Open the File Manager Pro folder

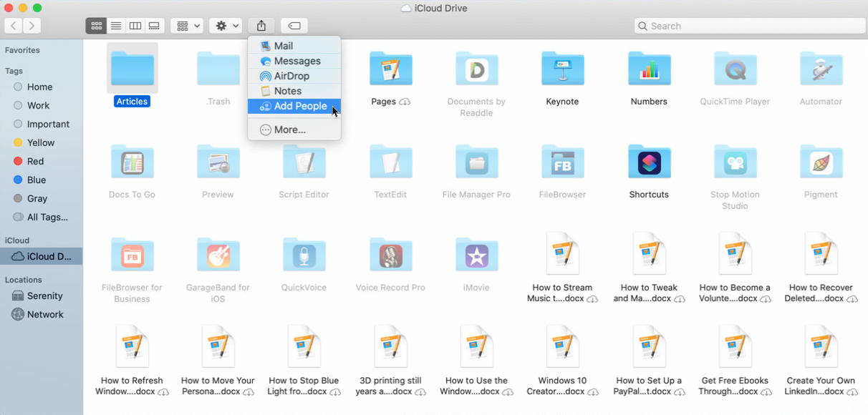[x=476, y=162]
